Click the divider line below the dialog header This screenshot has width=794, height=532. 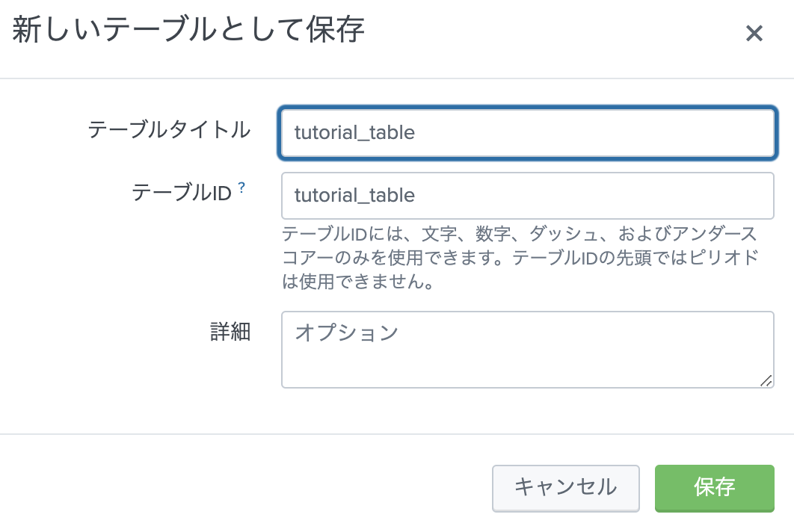(x=397, y=78)
